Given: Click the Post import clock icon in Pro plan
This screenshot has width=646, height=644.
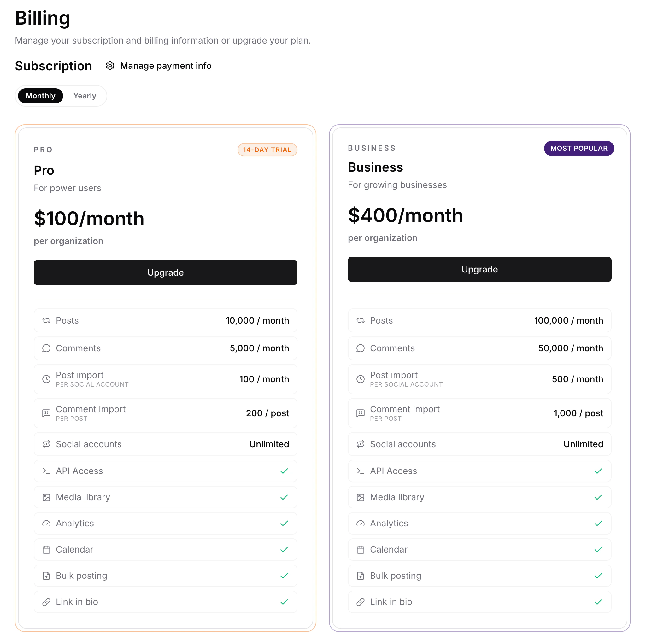Looking at the screenshot, I should [46, 379].
